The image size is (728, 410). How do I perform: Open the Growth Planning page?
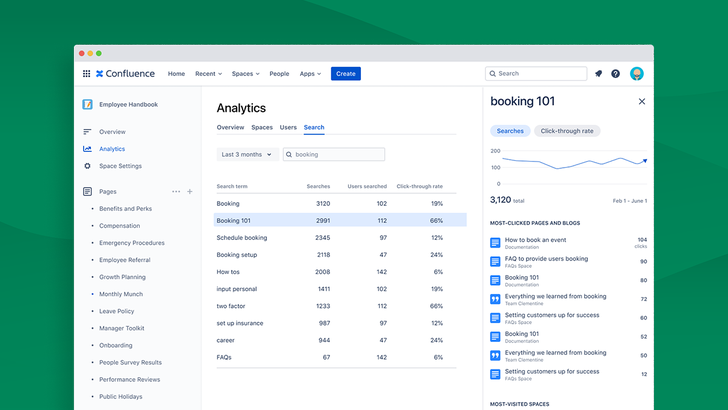[122, 277]
